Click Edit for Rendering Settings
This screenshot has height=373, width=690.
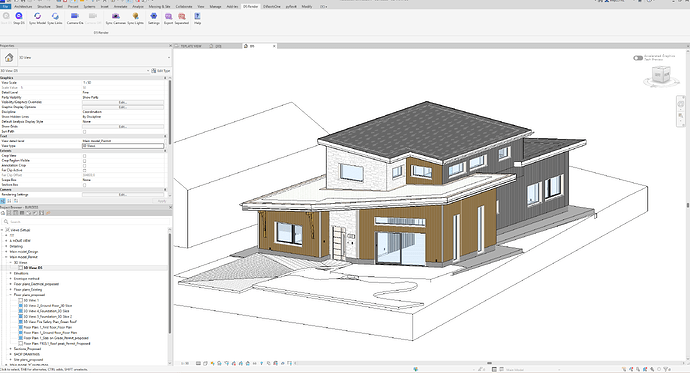point(123,194)
